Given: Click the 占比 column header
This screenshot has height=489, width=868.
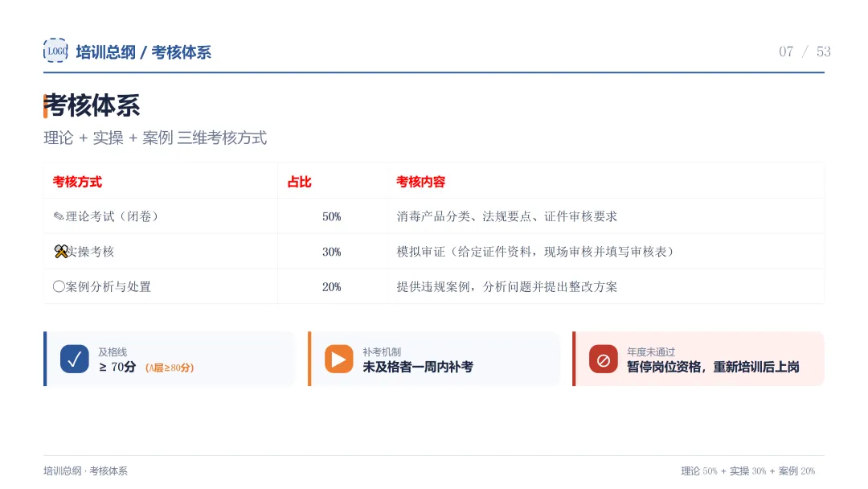Looking at the screenshot, I should [300, 182].
